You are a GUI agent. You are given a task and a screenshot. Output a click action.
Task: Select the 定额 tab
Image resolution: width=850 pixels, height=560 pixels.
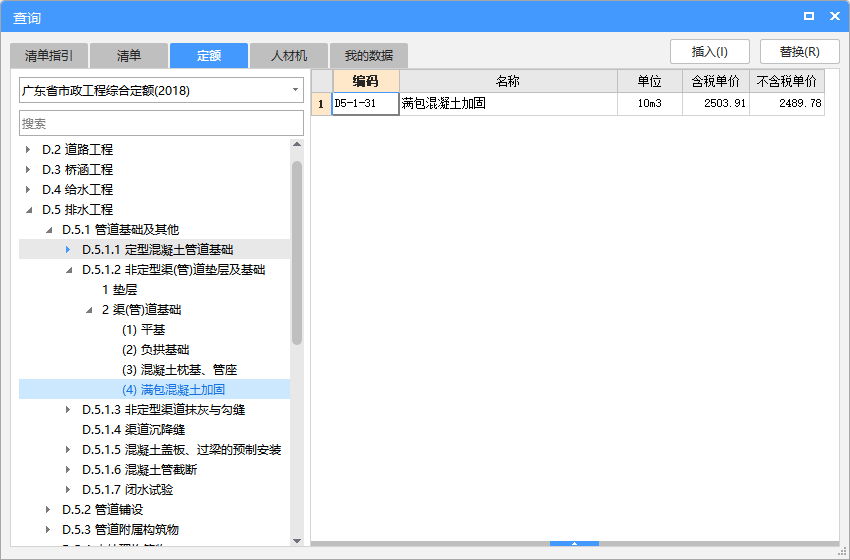click(x=209, y=55)
